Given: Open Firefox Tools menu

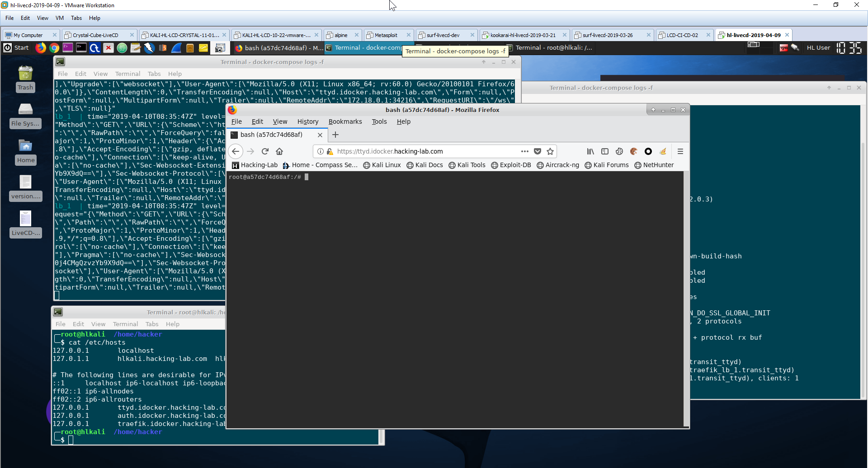Looking at the screenshot, I should pos(379,122).
